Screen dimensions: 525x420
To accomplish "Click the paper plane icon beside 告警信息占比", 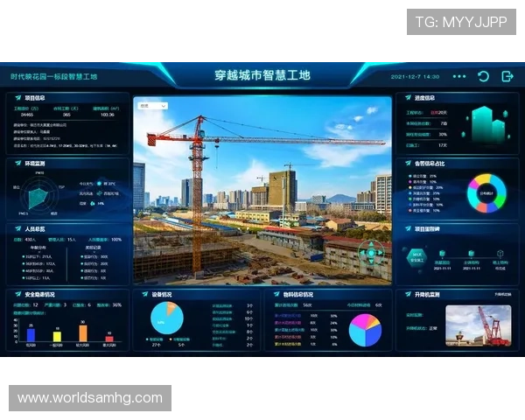I will tap(408, 163).
